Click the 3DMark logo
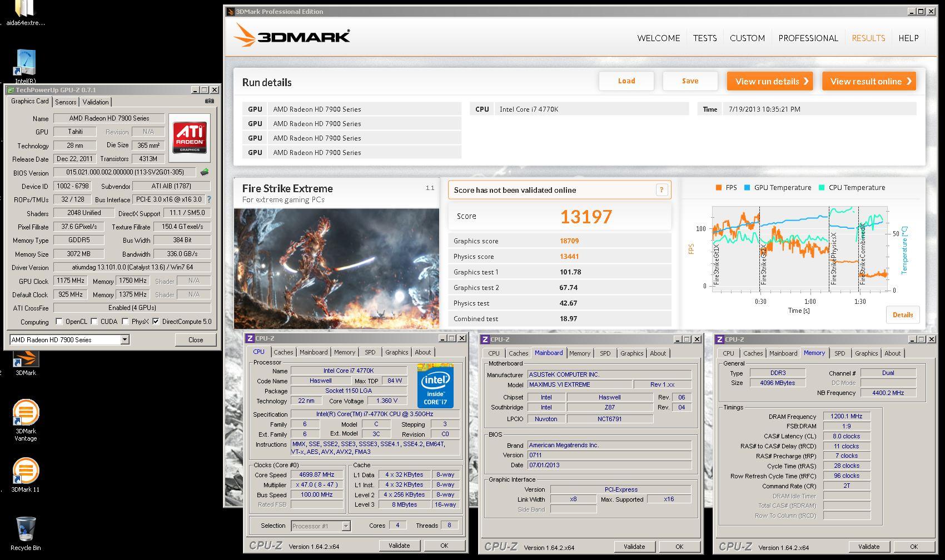The height and width of the screenshot is (560, 945). 292,36
